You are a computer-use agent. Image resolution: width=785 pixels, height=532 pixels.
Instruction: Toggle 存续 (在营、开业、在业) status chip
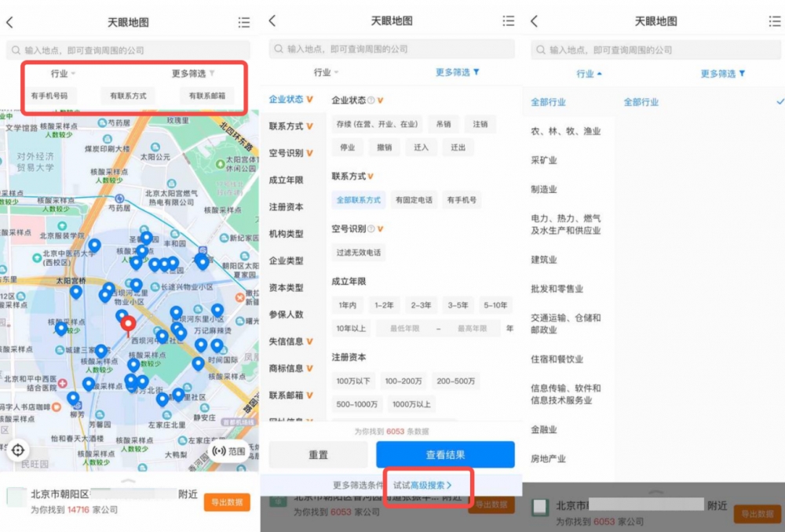click(377, 124)
